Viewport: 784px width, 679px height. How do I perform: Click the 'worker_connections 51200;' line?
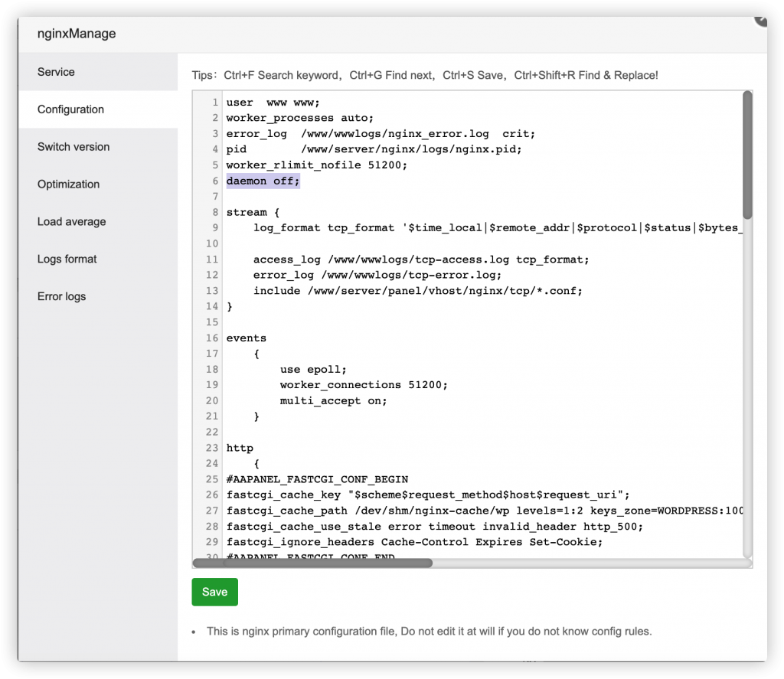pyautogui.click(x=363, y=384)
